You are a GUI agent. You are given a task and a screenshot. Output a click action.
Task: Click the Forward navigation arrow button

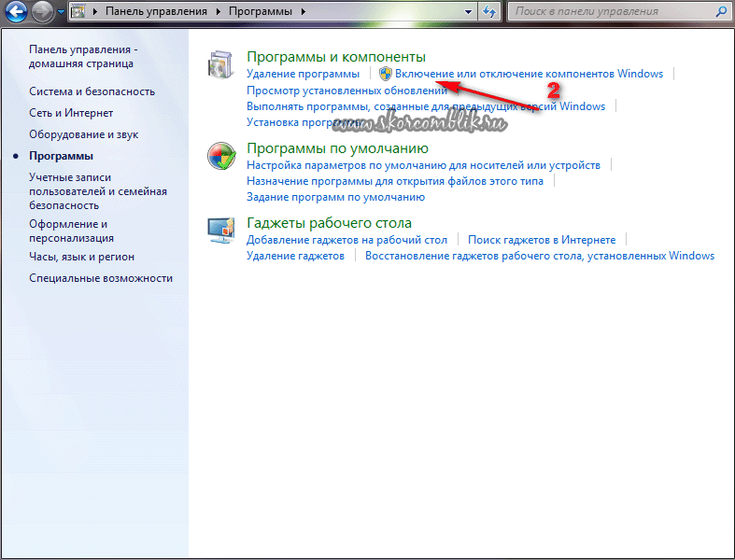click(x=42, y=12)
